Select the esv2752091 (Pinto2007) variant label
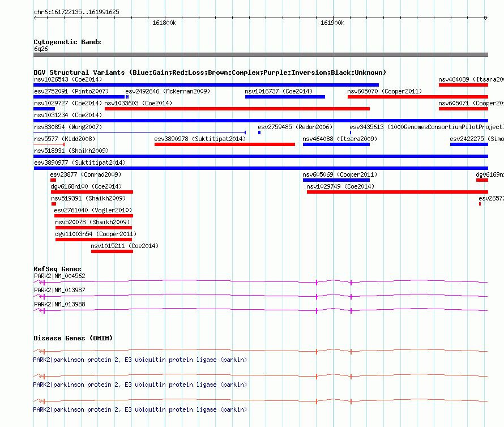504x427 pixels. (71, 91)
